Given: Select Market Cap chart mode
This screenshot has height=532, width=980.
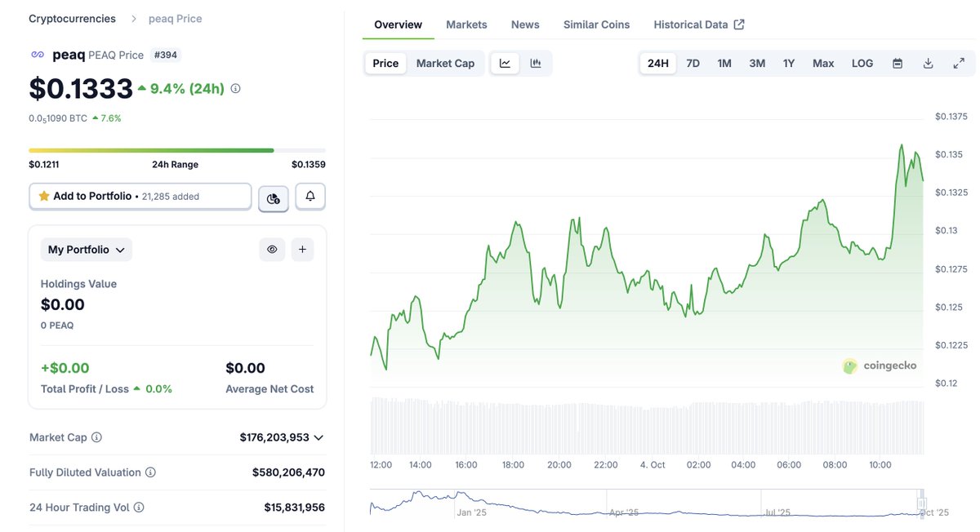Looking at the screenshot, I should pos(445,63).
